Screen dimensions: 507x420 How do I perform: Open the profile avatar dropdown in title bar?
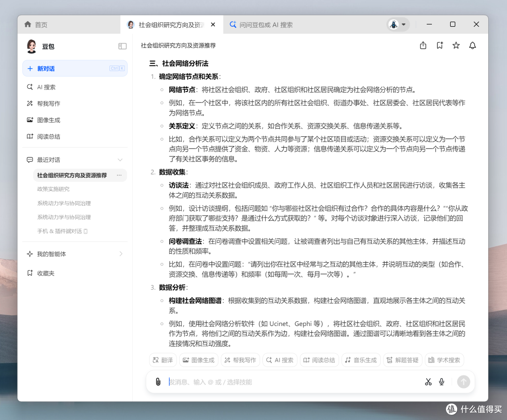tap(398, 24)
